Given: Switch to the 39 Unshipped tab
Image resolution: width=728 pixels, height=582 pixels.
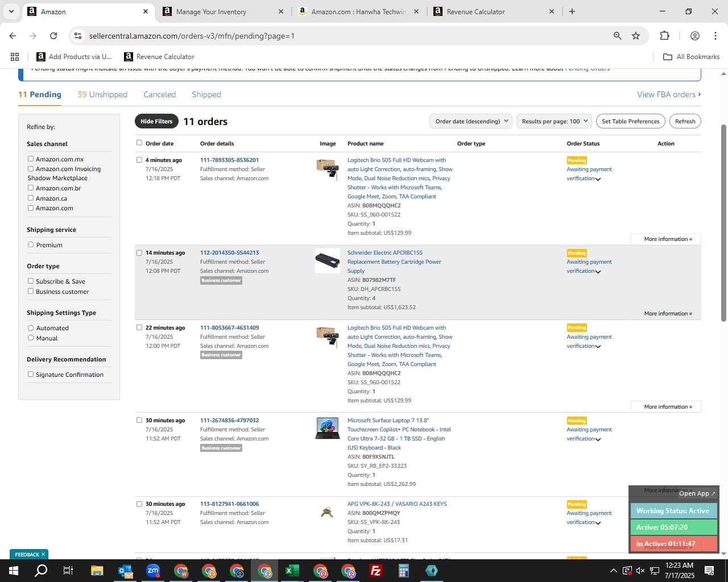Looking at the screenshot, I should [102, 94].
